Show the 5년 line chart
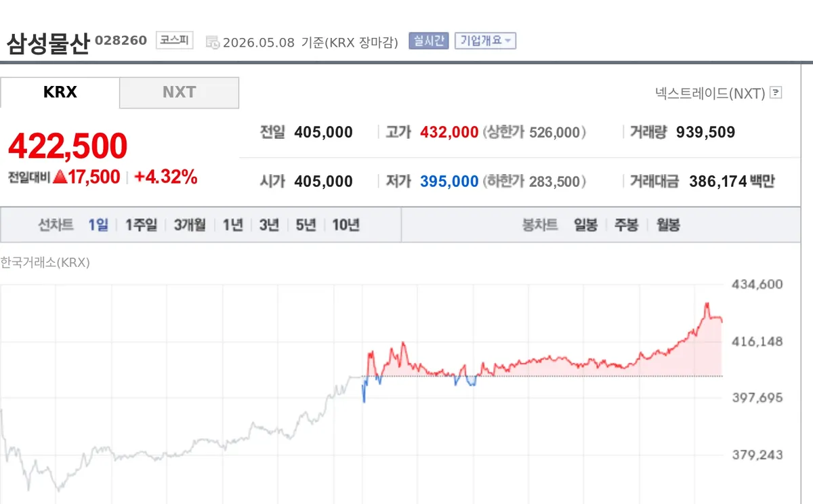 (x=306, y=226)
